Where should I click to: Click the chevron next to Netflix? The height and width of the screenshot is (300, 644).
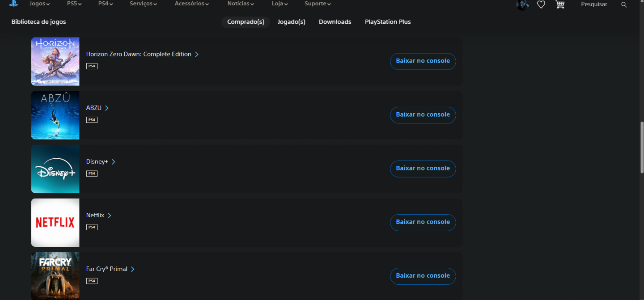[x=110, y=215]
